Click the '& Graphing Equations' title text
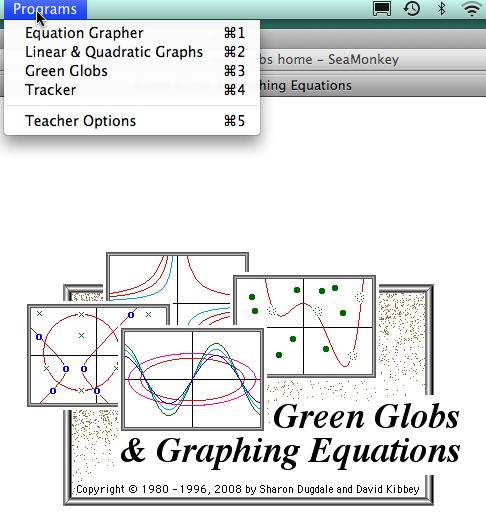The width and height of the screenshot is (486, 512). pyautogui.click(x=290, y=452)
